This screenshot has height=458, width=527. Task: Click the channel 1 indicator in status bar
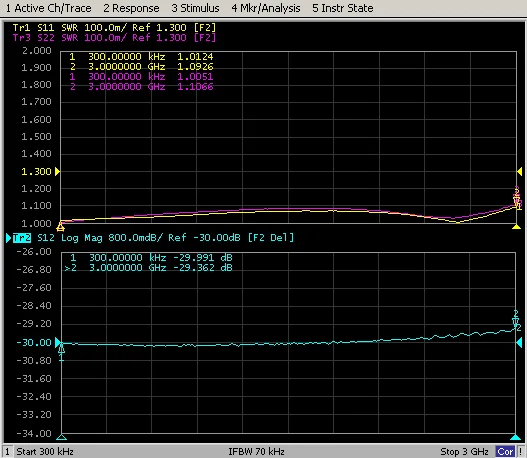click(x=7, y=452)
